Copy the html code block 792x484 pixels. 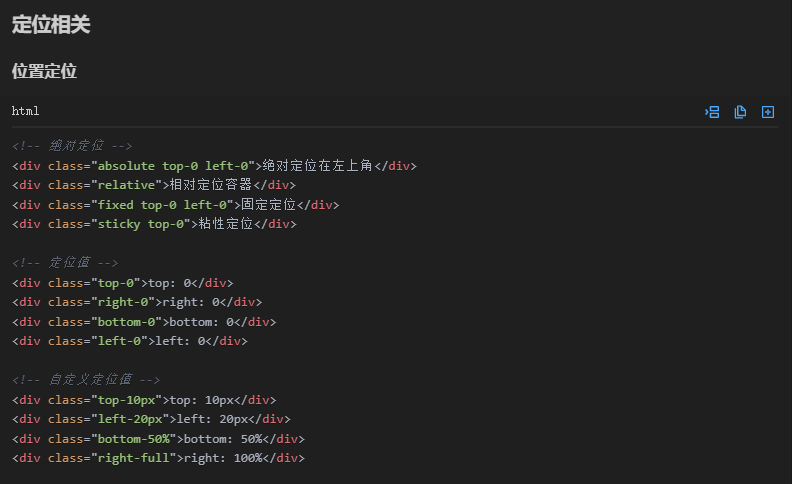tap(740, 112)
